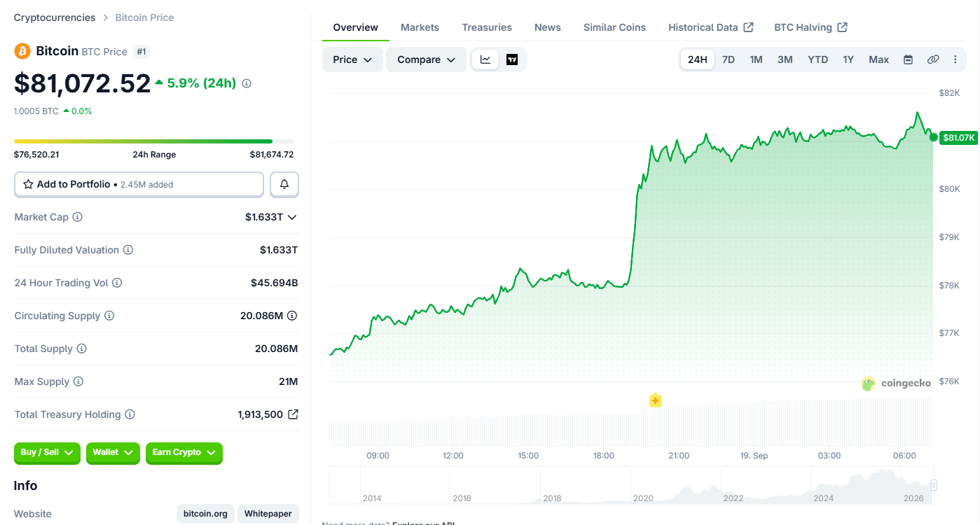The width and height of the screenshot is (980, 525).
Task: Open the Wallet dropdown
Action: point(113,453)
